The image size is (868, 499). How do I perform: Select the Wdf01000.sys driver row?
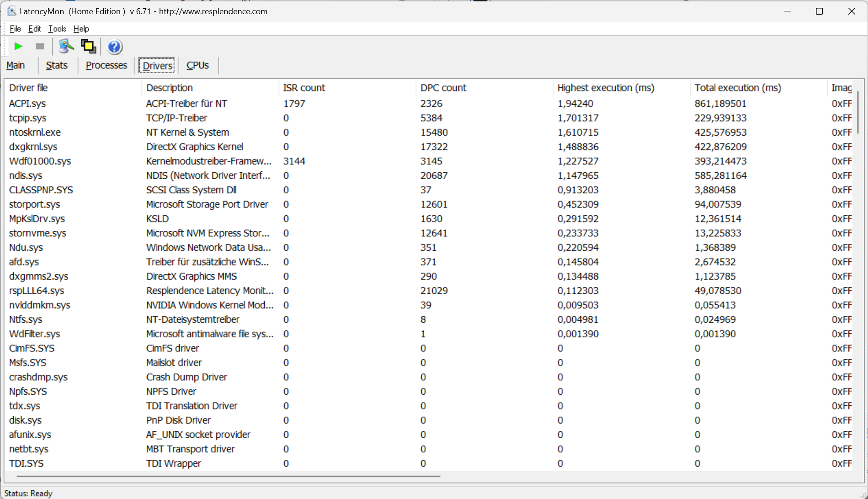click(429, 161)
